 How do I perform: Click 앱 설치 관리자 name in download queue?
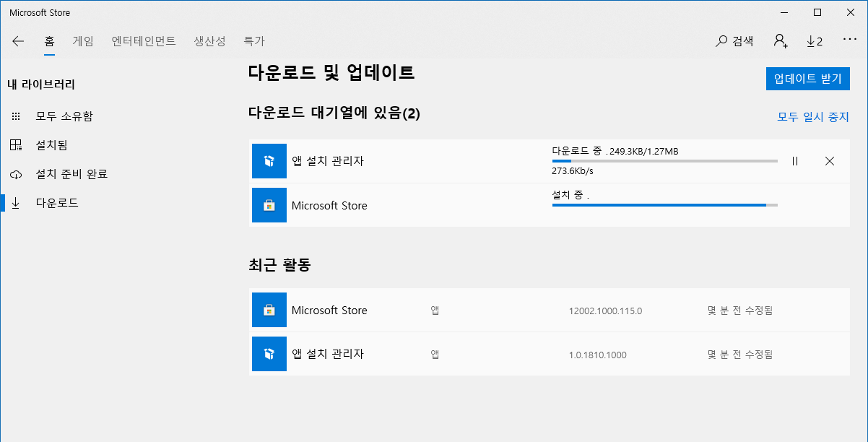pos(328,161)
